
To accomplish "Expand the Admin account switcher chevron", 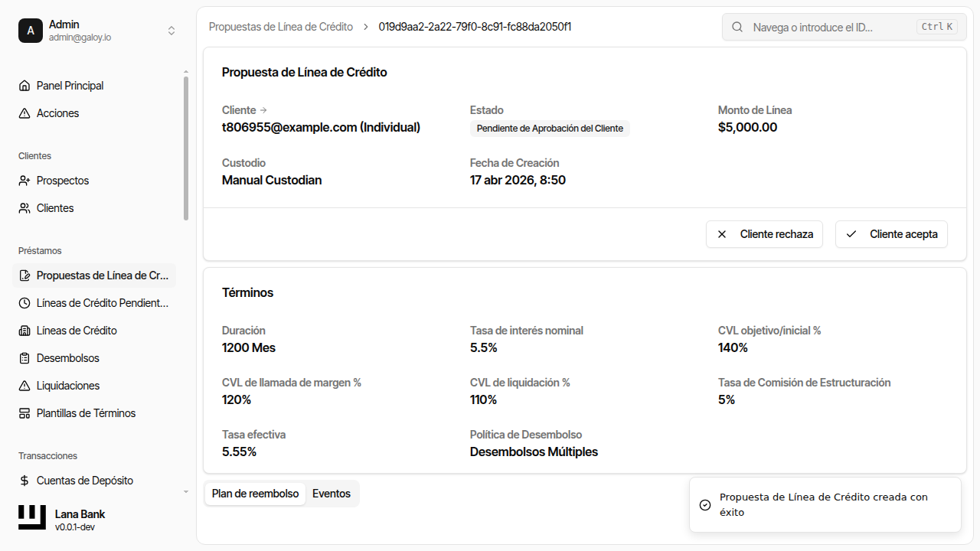I will click(x=171, y=31).
